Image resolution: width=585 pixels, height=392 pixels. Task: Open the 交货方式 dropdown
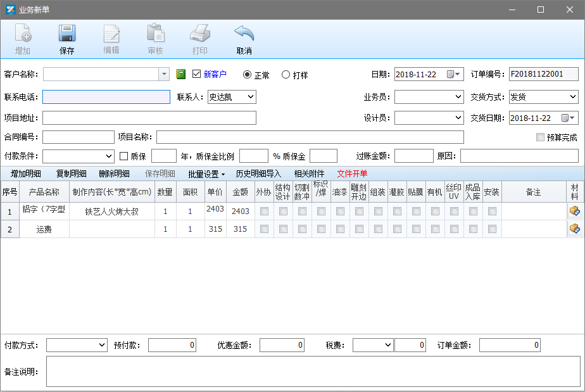coord(573,97)
